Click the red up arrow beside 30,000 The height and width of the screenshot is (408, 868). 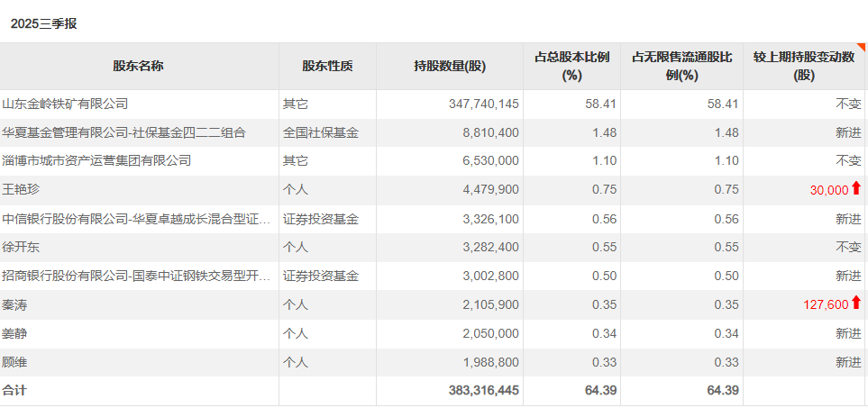856,188
